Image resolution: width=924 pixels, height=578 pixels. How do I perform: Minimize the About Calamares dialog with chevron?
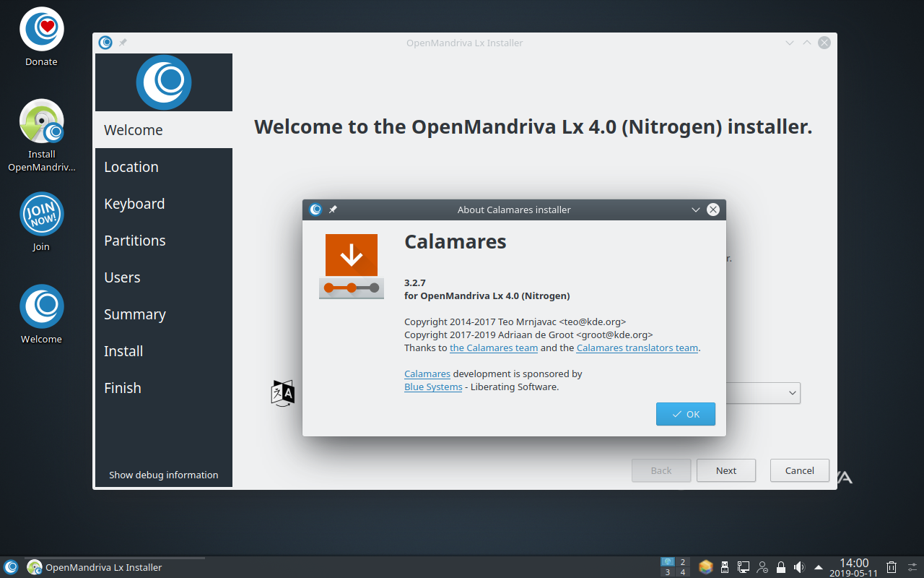click(x=696, y=210)
